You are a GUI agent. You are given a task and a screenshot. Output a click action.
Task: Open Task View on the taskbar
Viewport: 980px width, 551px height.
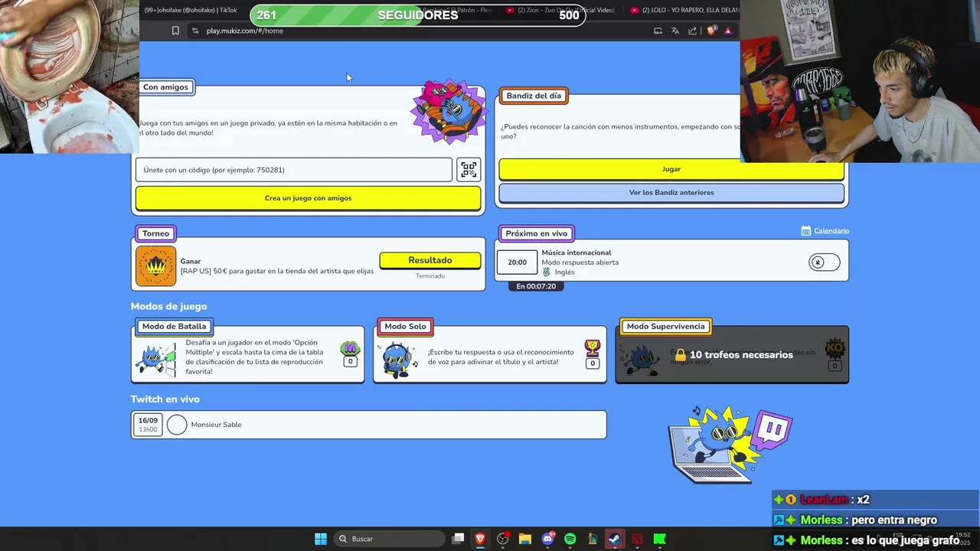(458, 539)
